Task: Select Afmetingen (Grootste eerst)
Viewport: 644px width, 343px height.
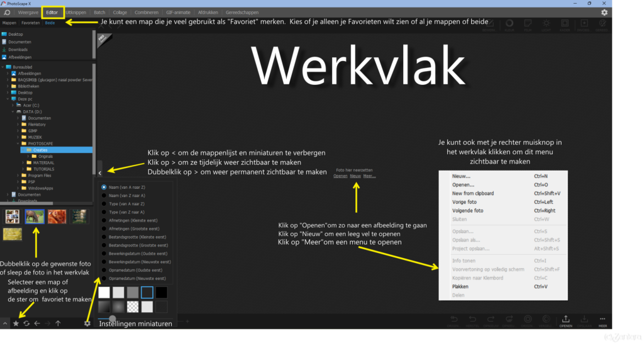Action: coord(130,229)
